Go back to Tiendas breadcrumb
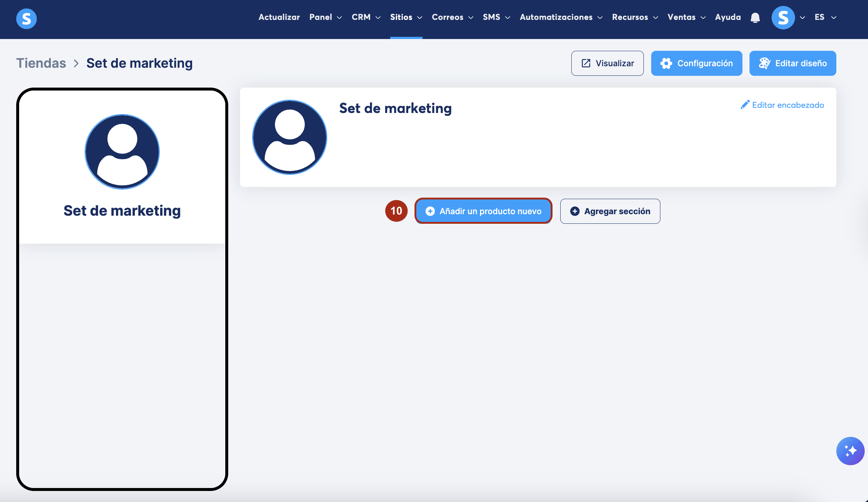Viewport: 868px width, 502px height. 41,63
